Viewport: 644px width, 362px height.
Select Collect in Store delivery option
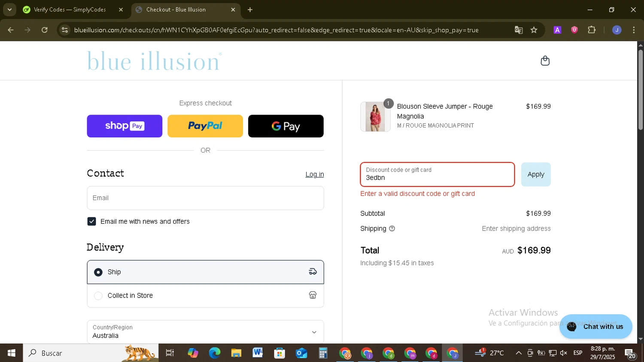coord(205,295)
